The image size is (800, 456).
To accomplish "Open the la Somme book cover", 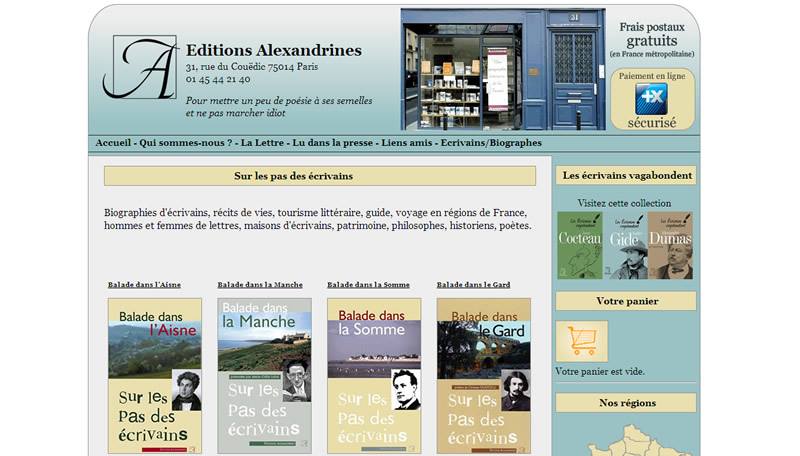I will click(x=374, y=376).
